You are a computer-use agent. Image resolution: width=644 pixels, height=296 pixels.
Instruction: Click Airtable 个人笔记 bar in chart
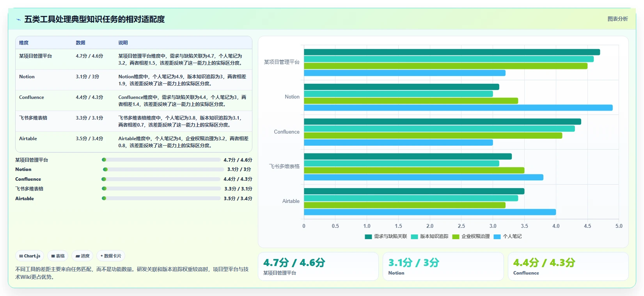430,212
